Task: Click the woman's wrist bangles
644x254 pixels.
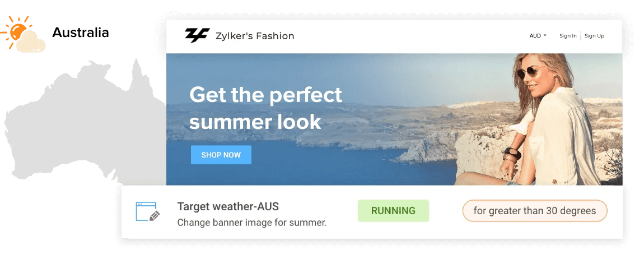Action: pos(512,155)
